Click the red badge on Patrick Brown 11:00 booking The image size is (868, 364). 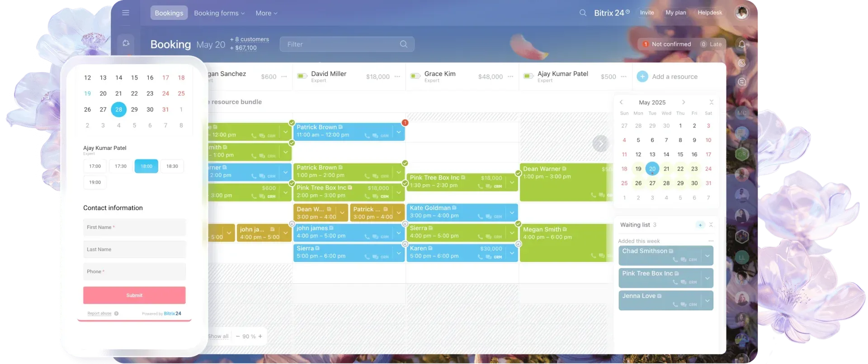405,123
